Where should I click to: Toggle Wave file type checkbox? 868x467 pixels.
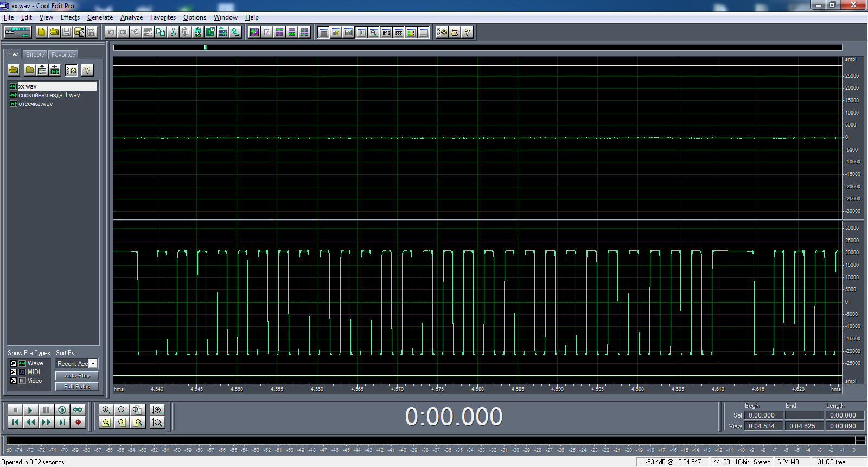[x=14, y=363]
